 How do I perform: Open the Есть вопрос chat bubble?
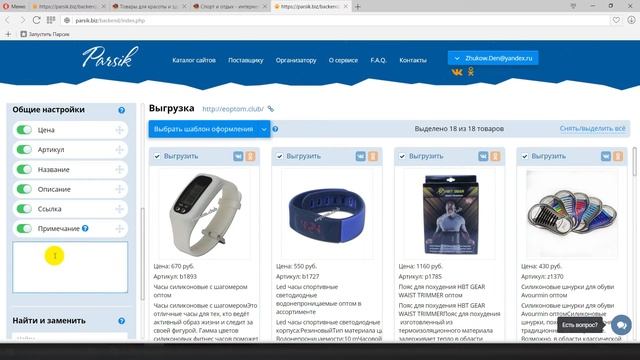(x=621, y=325)
